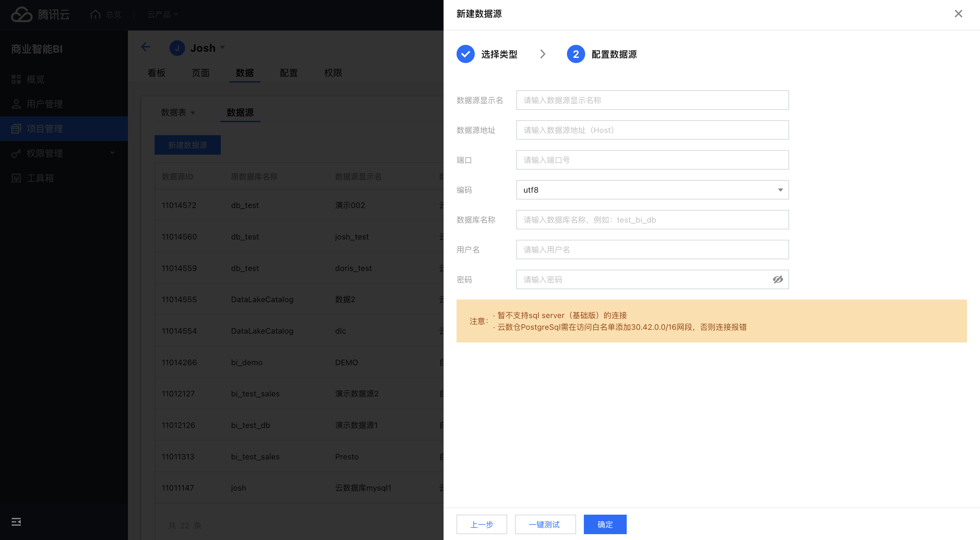Click the home overview icon in top bar
This screenshot has height=540, width=980.
[95, 15]
